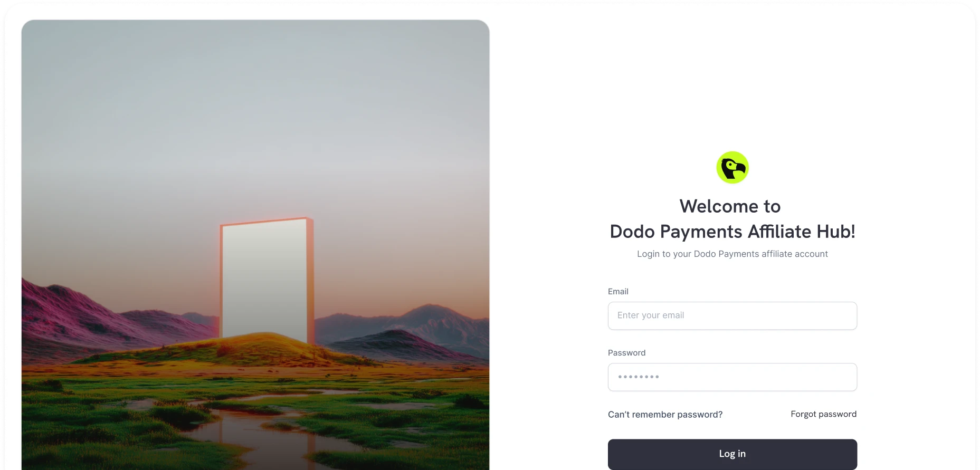Screen dimensions: 980x470
Task: Click the Email field label
Action: pyautogui.click(x=618, y=291)
